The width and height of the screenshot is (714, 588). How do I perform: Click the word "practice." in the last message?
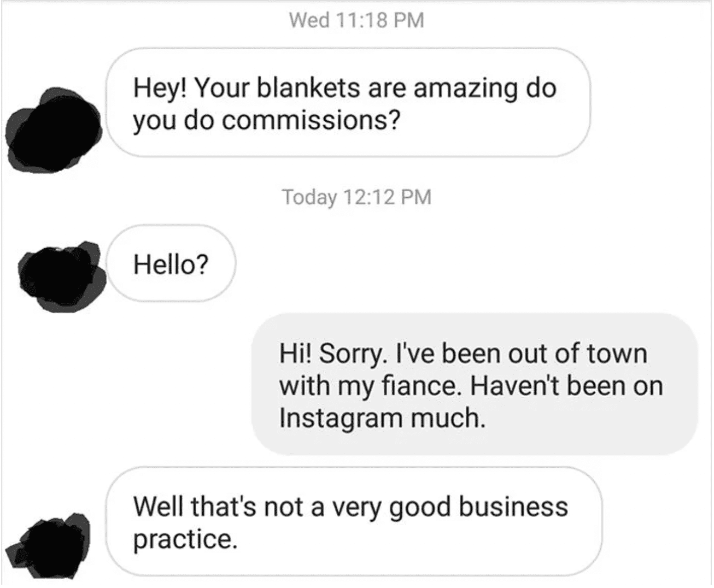[x=185, y=540]
